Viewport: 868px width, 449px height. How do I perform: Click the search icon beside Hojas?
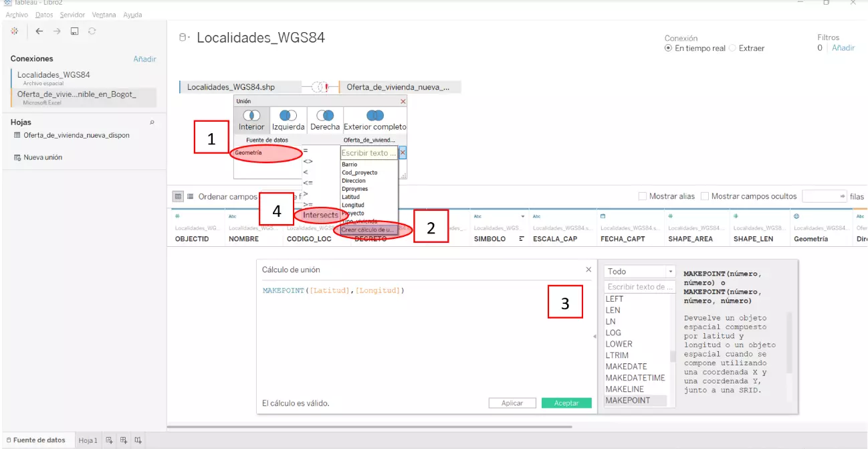point(152,122)
